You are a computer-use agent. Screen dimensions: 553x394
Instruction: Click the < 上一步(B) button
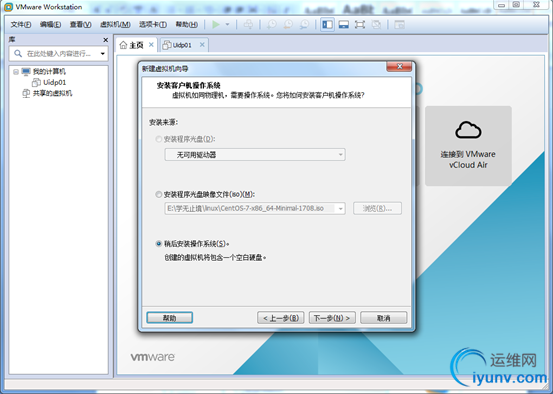point(281,318)
